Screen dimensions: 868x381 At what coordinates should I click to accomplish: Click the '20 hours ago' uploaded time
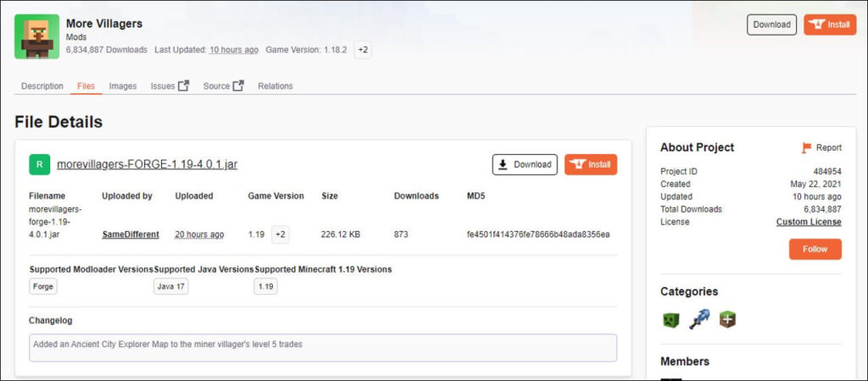pyautogui.click(x=199, y=235)
